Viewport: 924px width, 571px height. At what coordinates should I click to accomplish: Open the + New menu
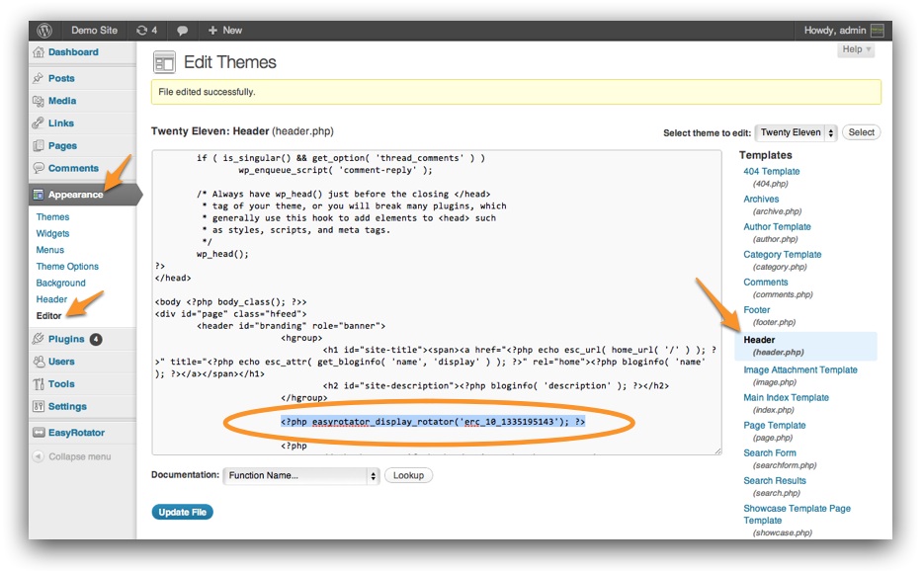coord(223,30)
